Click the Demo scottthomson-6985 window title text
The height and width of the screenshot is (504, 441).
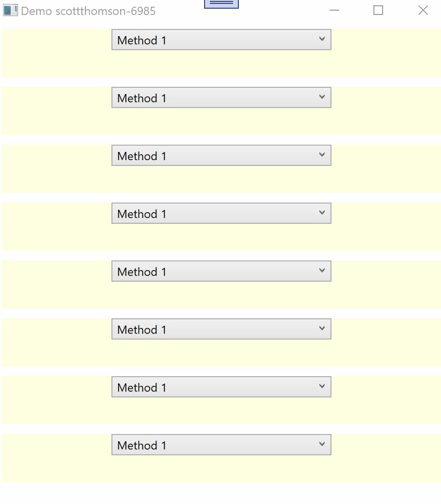88,11
